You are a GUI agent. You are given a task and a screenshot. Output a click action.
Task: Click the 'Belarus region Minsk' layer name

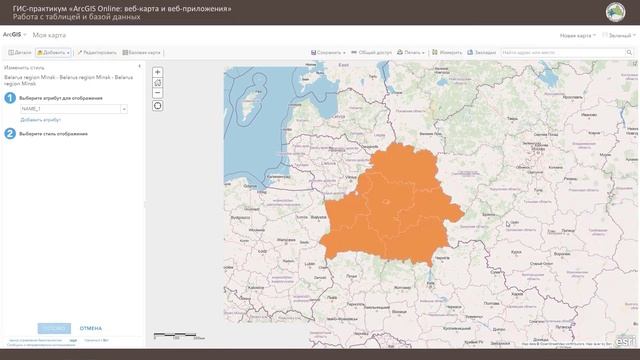pos(69,80)
